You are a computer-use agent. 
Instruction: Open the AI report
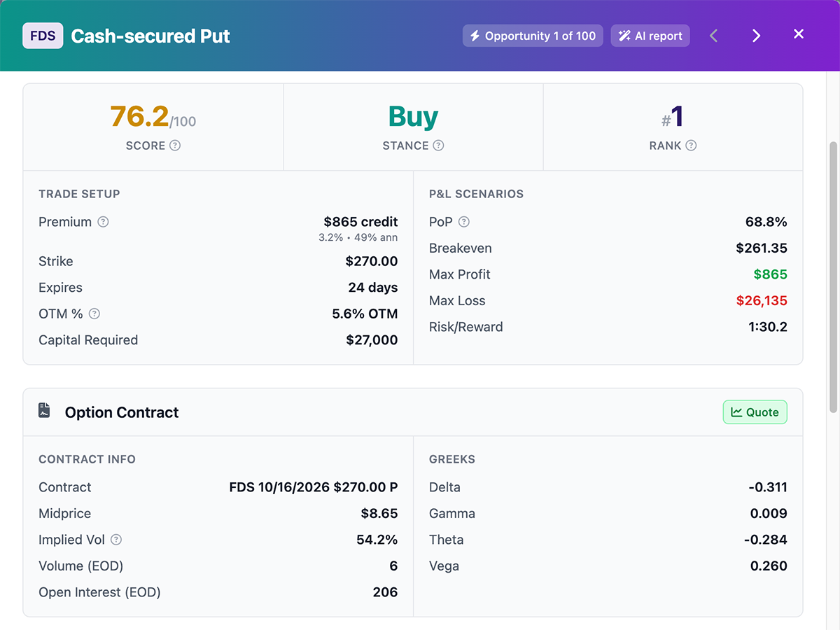650,36
